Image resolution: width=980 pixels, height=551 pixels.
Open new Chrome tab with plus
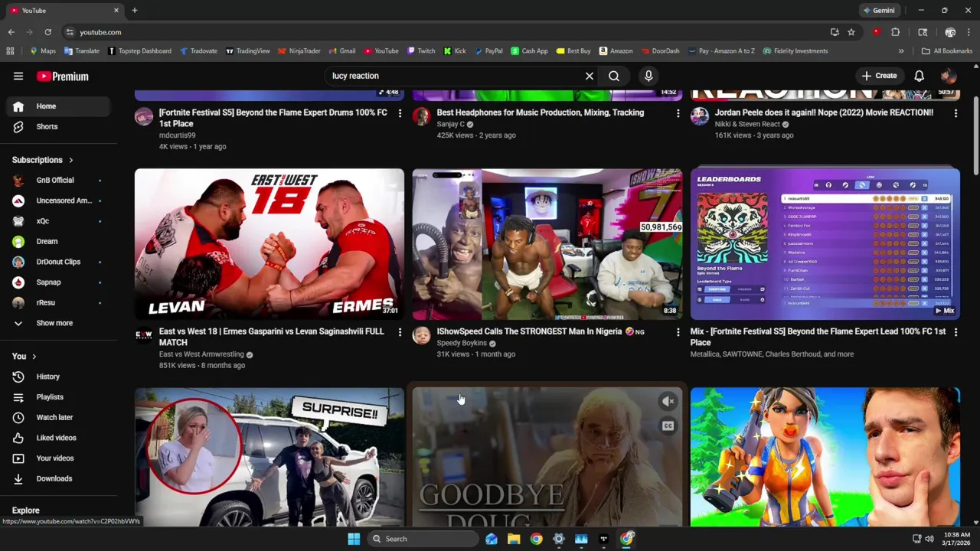(134, 11)
